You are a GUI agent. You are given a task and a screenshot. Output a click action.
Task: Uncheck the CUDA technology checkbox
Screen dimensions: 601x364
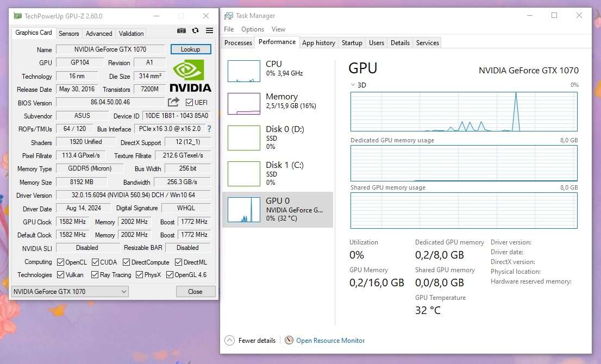tap(95, 262)
